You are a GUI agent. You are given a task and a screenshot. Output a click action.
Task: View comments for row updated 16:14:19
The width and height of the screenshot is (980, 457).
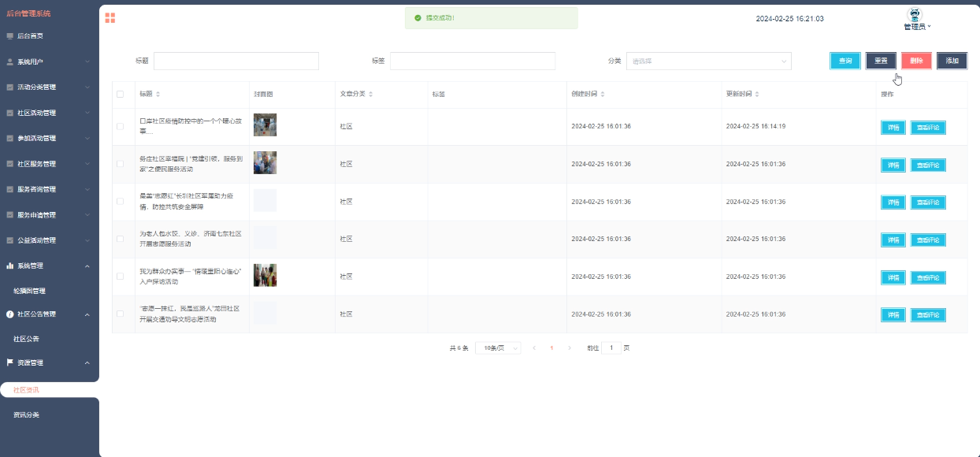928,128
